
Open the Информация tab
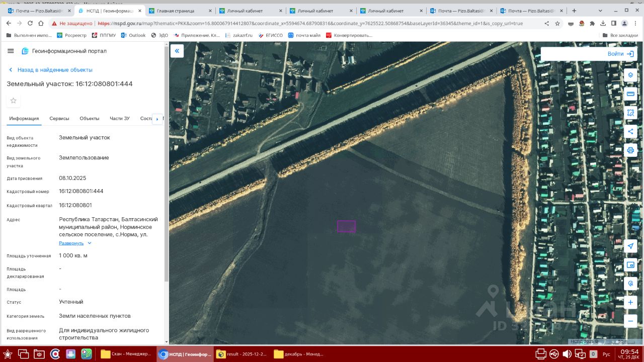click(24, 119)
